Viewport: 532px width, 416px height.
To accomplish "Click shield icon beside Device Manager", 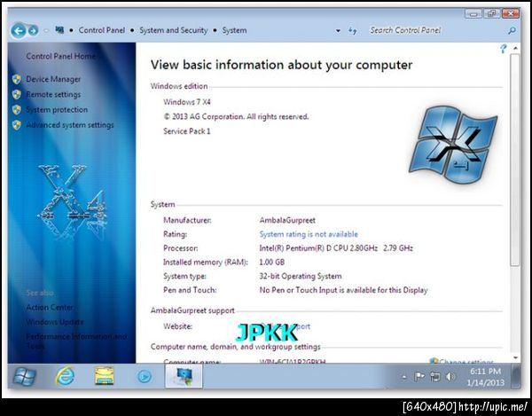I will pos(17,80).
